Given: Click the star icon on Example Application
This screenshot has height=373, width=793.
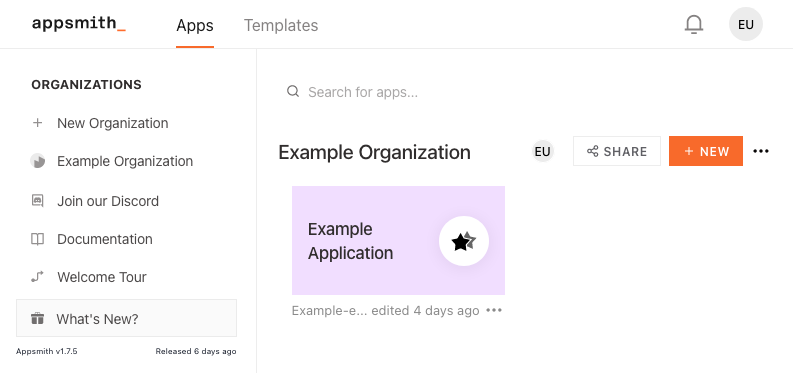Looking at the screenshot, I should pos(464,241).
